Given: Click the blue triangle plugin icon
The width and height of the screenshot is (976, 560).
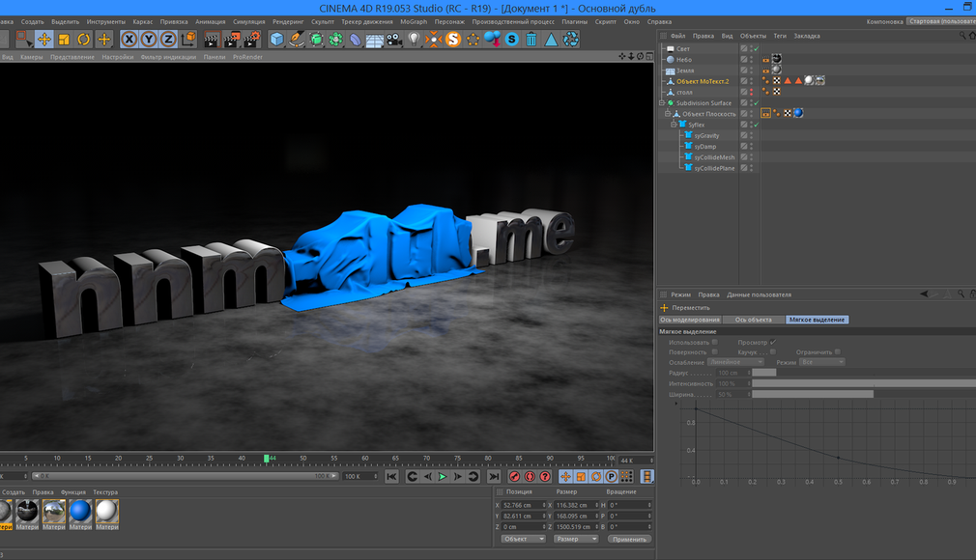Looking at the screenshot, I should pyautogui.click(x=552, y=40).
